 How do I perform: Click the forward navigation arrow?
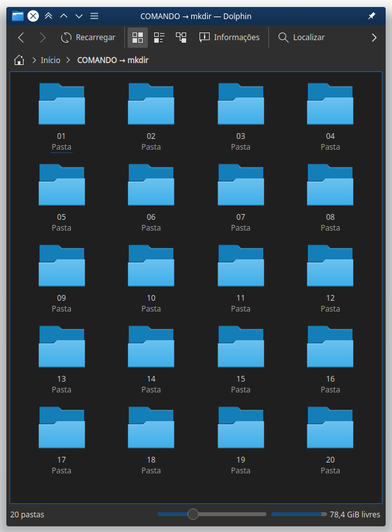tap(43, 38)
